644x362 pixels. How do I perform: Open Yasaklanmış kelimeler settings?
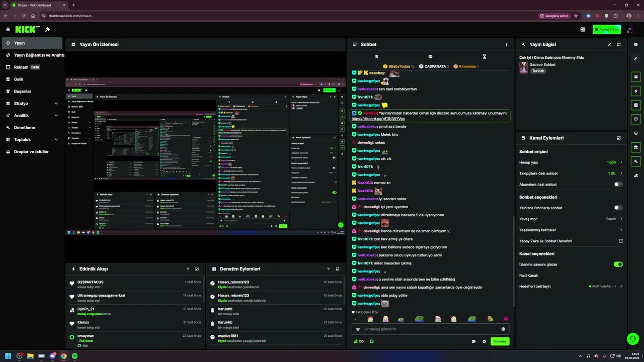click(x=571, y=230)
